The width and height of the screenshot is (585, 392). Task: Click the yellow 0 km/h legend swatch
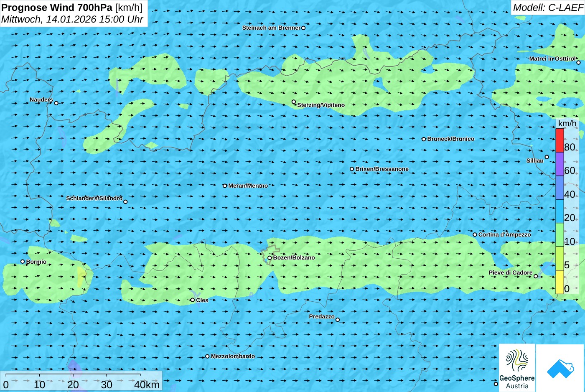tap(560, 282)
